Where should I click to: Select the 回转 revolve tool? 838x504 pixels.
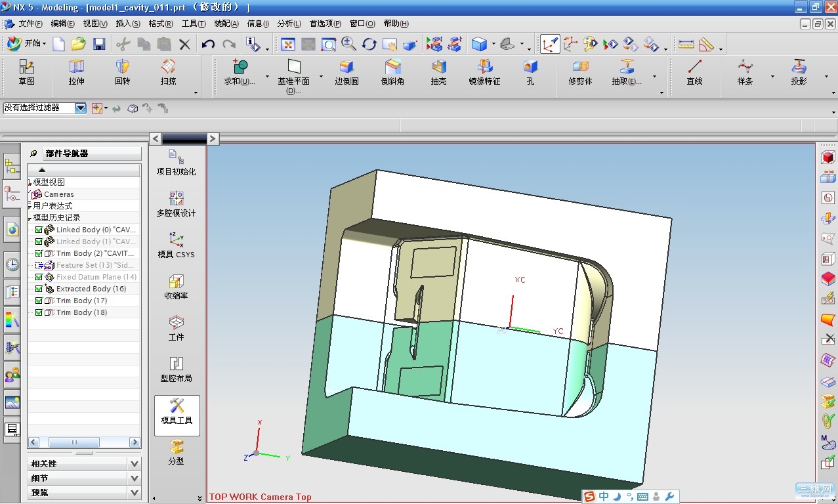click(122, 72)
